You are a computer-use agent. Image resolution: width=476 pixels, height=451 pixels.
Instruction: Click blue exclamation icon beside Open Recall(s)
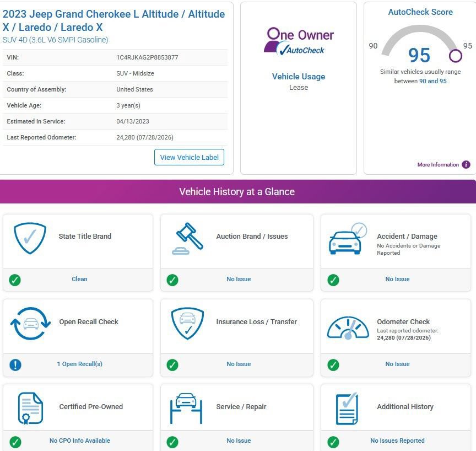point(15,365)
